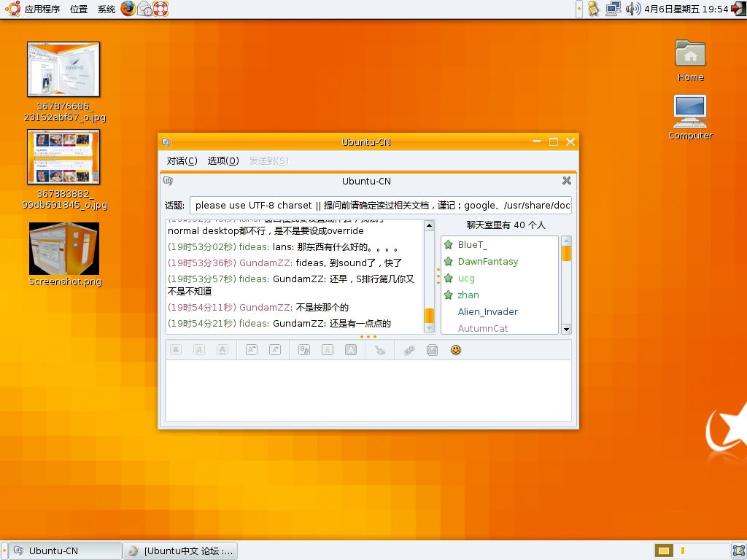Click the user list scrollbar thumb
The image size is (747, 560).
(x=566, y=253)
